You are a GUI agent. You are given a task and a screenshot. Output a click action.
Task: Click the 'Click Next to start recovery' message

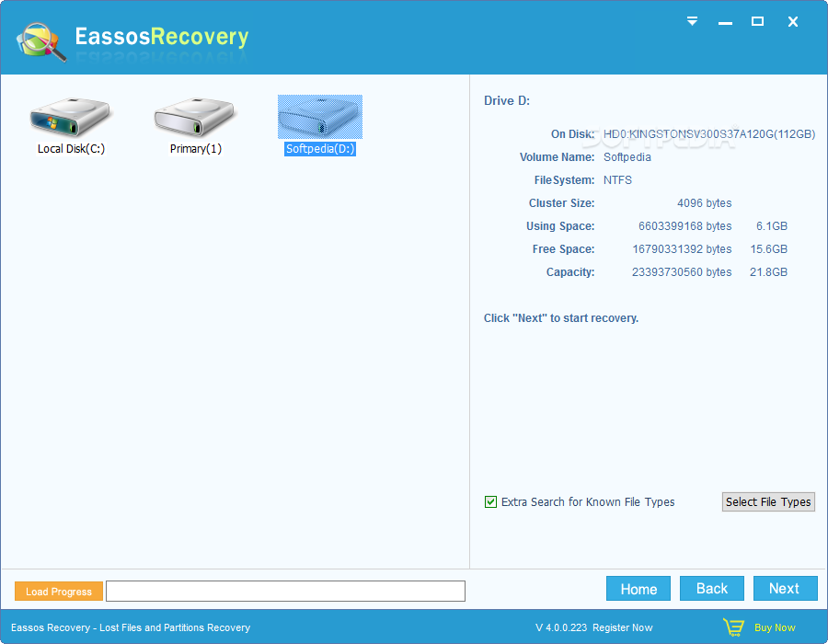pos(561,318)
